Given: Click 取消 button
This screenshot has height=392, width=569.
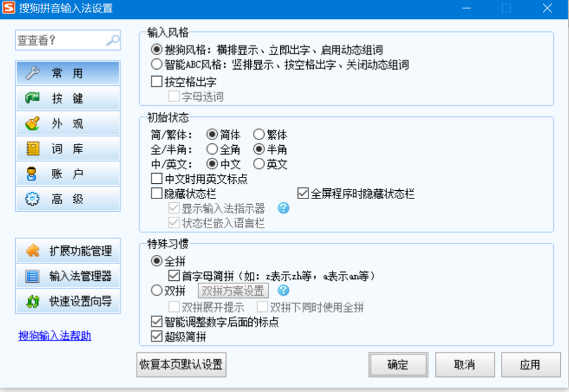Looking at the screenshot, I should pyautogui.click(x=465, y=365).
